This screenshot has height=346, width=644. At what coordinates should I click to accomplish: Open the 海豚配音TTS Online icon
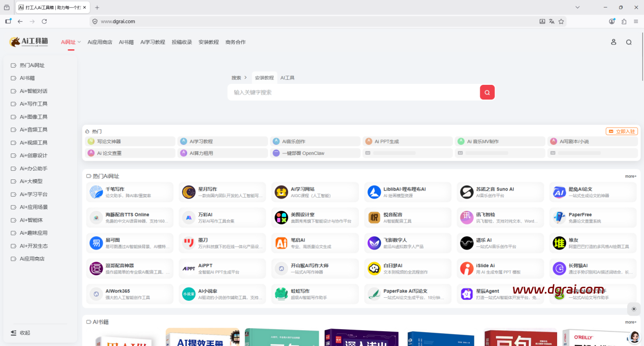pyautogui.click(x=96, y=217)
